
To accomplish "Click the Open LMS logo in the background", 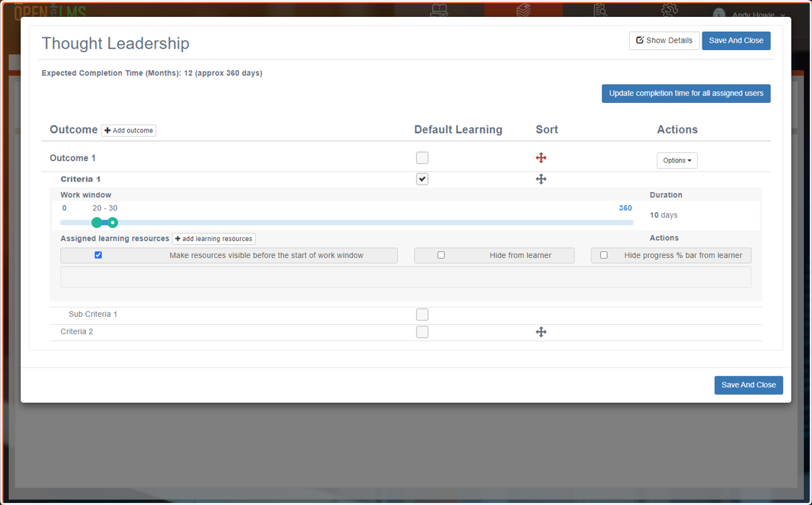I will click(50, 12).
